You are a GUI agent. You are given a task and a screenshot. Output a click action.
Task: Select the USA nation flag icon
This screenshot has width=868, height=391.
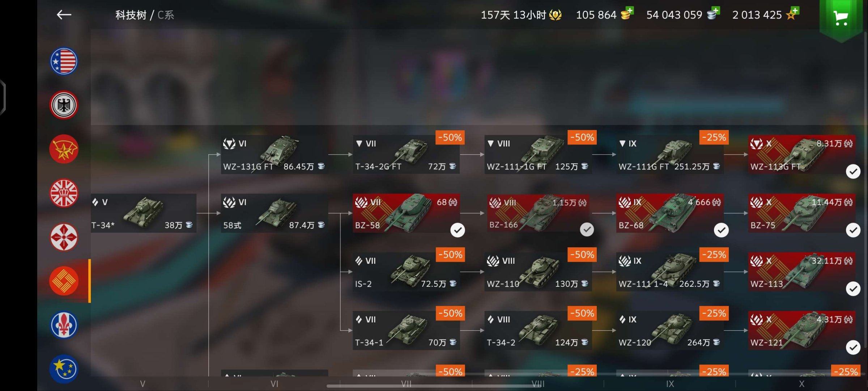[x=64, y=61]
